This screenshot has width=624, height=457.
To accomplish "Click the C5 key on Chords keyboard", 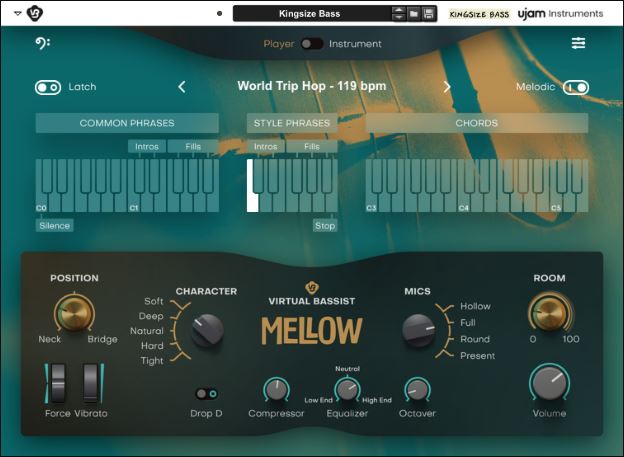I will click(556, 203).
